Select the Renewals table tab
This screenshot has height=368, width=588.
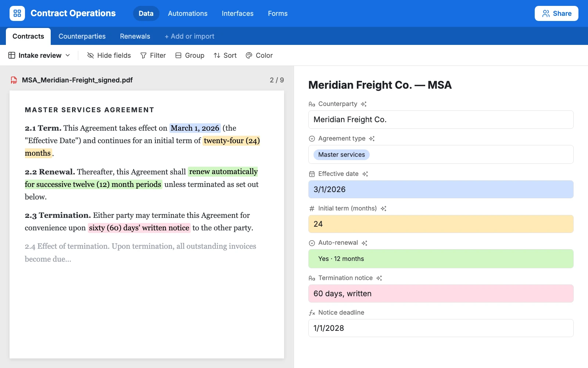(x=135, y=36)
